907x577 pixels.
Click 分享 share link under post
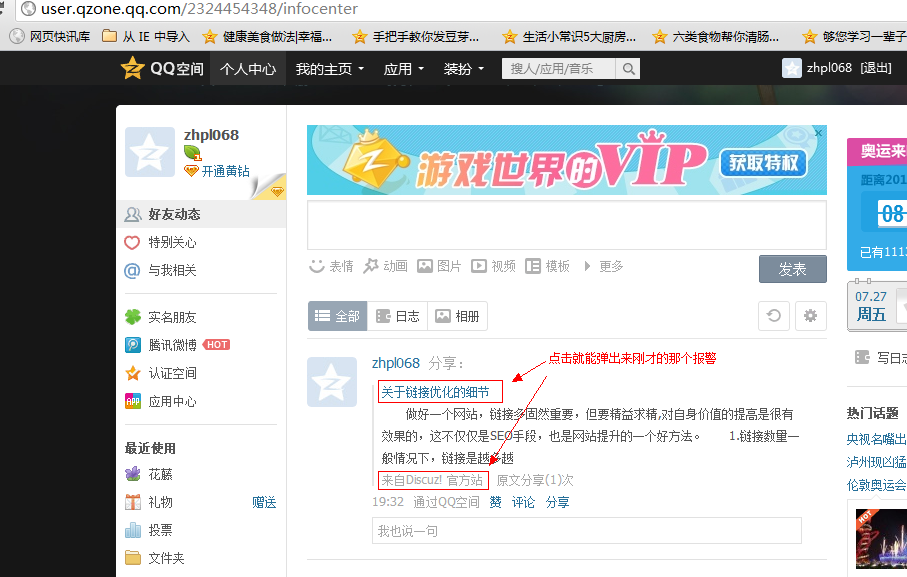click(557, 502)
